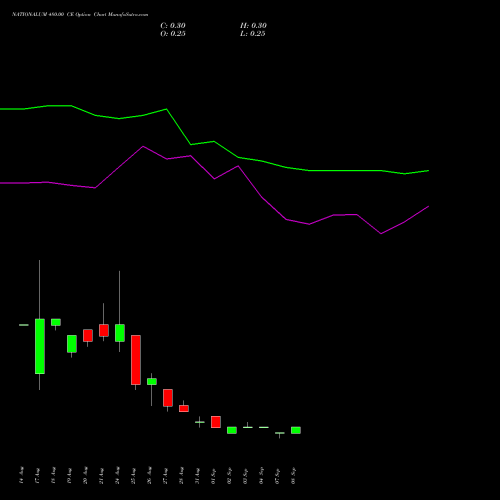Click the '27 Aug' date axis label
Viewport: 500px width, 500px height.
click(x=166, y=475)
